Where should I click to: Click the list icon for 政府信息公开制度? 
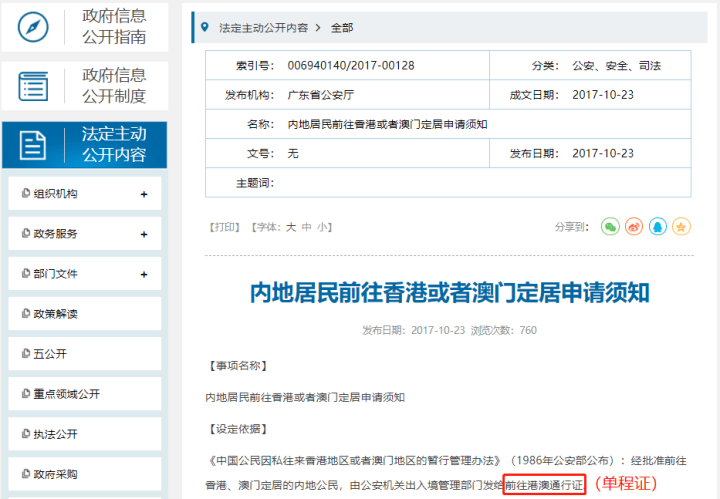click(x=33, y=86)
